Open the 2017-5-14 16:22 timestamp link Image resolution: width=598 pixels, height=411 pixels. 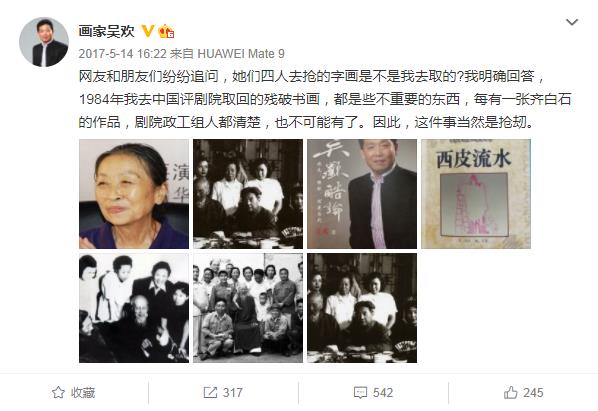pyautogui.click(x=122, y=54)
